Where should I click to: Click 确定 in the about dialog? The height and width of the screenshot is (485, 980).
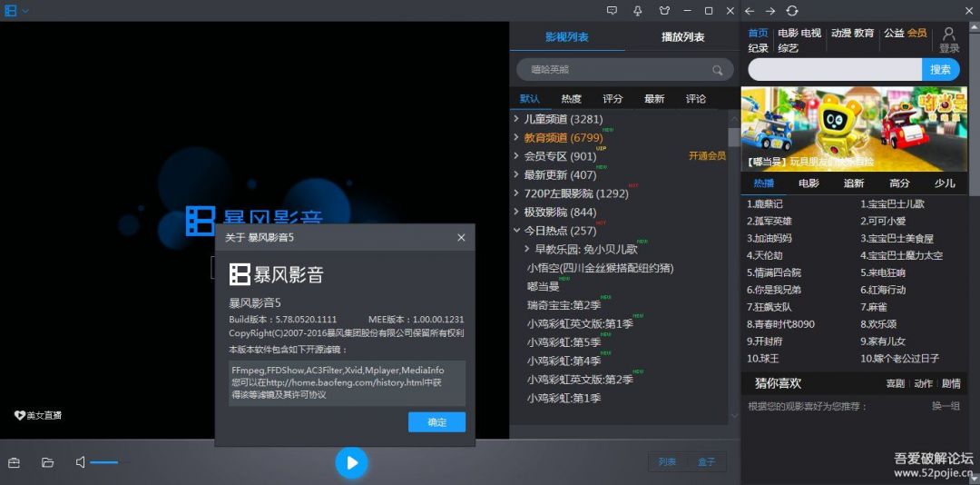tap(436, 422)
